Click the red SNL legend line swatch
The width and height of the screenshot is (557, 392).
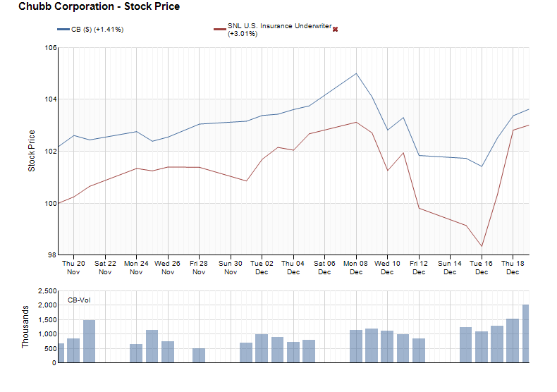[x=219, y=30]
